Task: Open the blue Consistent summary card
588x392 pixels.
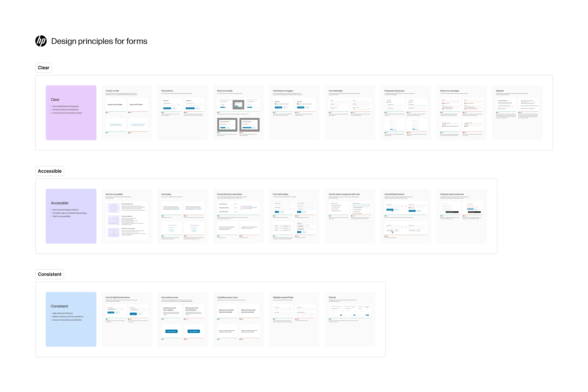Action: (71, 319)
